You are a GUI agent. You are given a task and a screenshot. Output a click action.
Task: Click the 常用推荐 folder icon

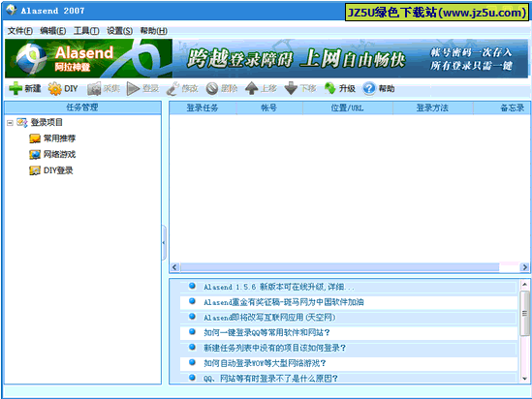point(35,138)
